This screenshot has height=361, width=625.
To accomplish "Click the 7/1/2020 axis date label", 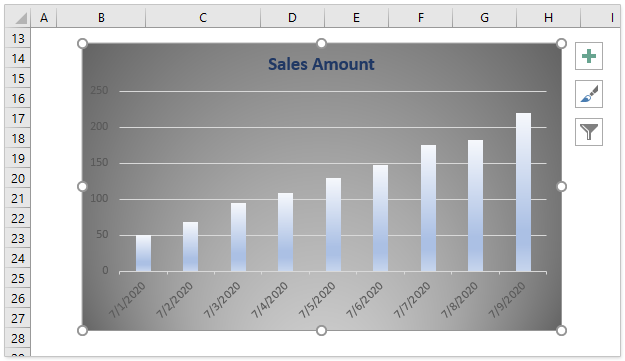I will (128, 300).
